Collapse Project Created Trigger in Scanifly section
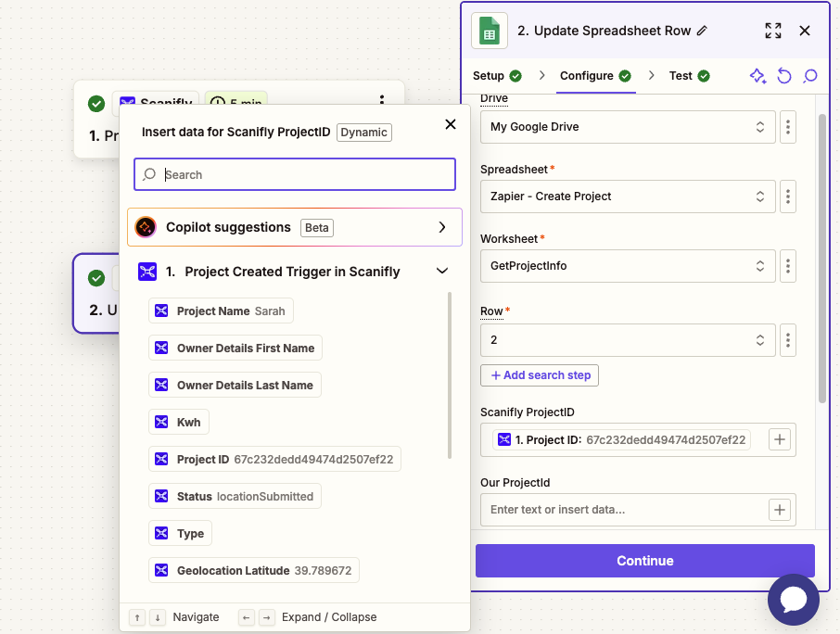The image size is (840, 634). (442, 271)
